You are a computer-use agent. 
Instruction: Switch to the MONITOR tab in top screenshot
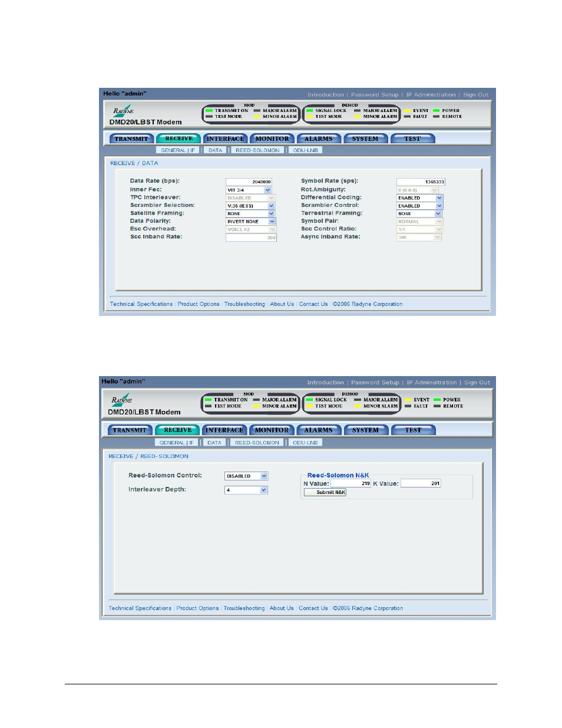(x=272, y=139)
